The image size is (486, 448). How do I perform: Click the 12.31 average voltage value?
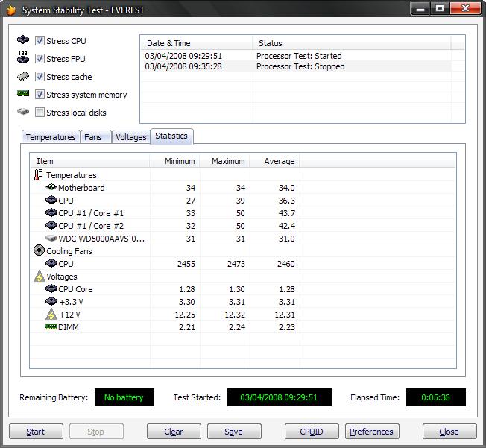click(x=285, y=315)
